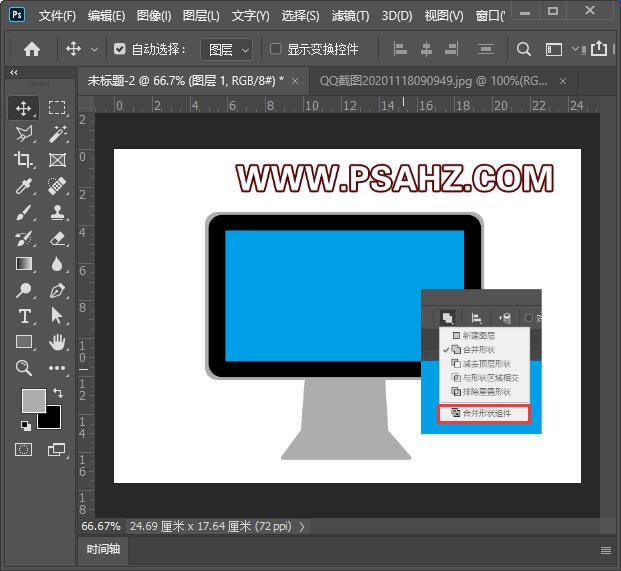Screen dimensions: 621x571
Task: Align right edges in options bar
Action: [x=452, y=49]
